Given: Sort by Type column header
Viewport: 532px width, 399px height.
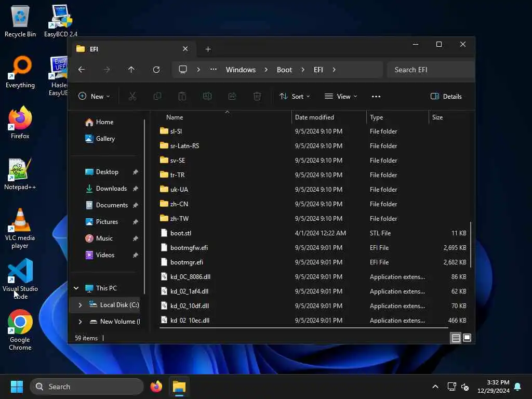Looking at the screenshot, I should [x=397, y=117].
